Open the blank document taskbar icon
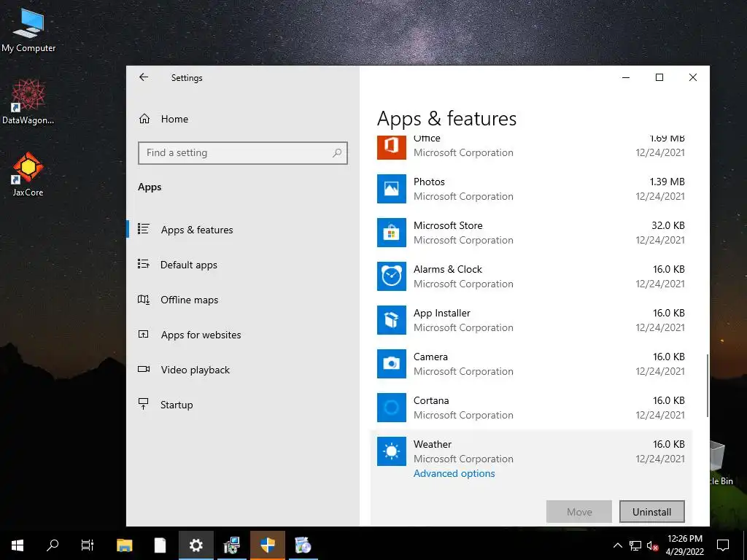 tap(160, 545)
